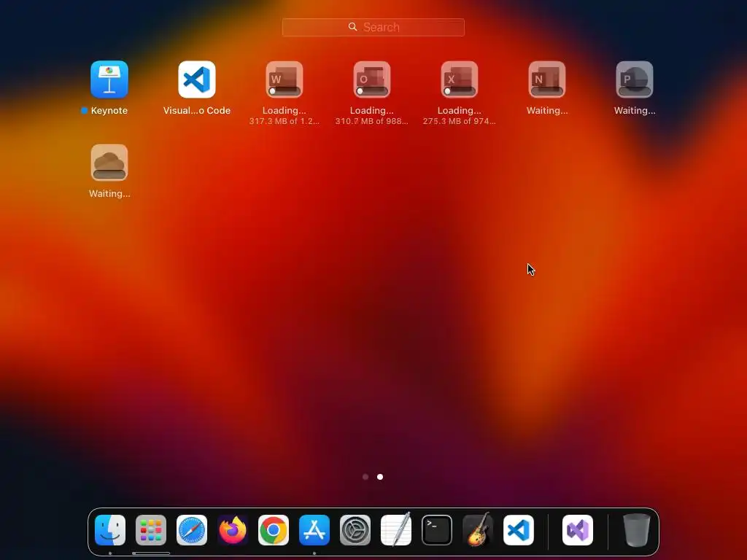
Task: Open Trash in the Dock
Action: pos(636,530)
